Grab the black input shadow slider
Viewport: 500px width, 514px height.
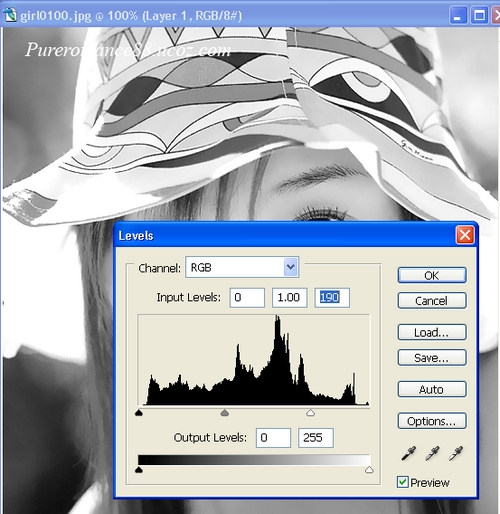(139, 413)
